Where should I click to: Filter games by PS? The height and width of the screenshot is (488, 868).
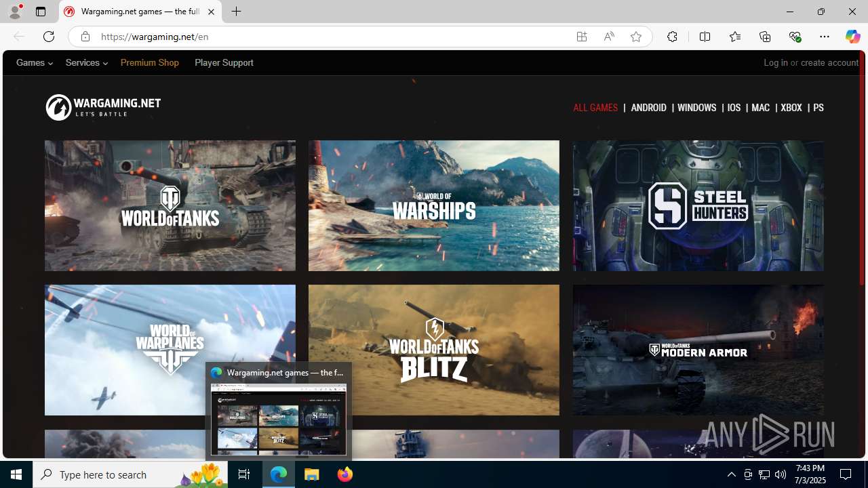tap(818, 108)
